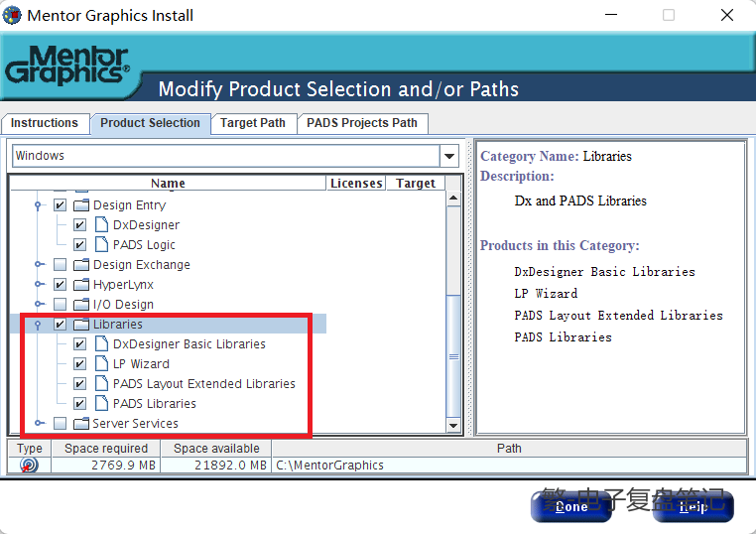Uncheck PADS Layout Extended Libraries checkbox

(79, 383)
